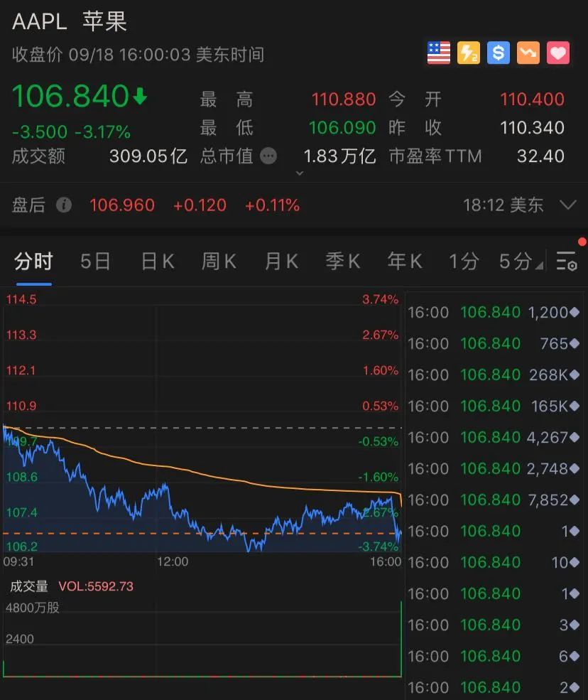Switch to the 年K tab
This screenshot has width=588, height=700.
[x=405, y=261]
